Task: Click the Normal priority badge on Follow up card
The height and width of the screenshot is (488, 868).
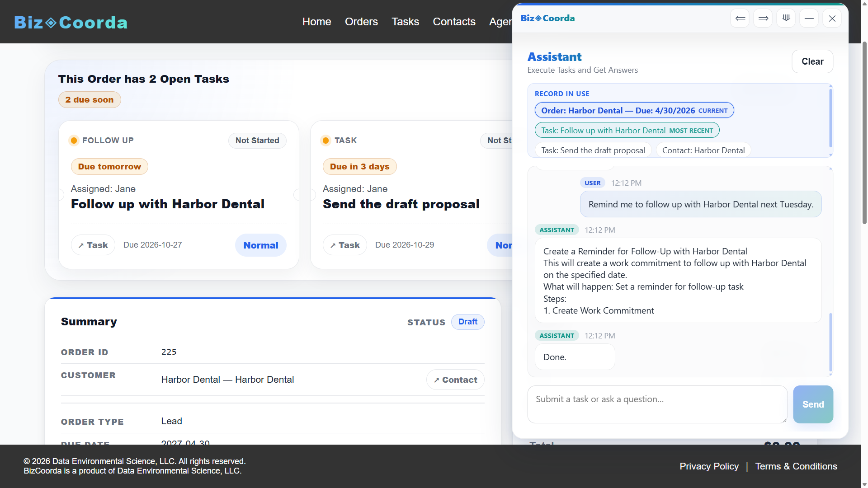Action: tap(261, 245)
